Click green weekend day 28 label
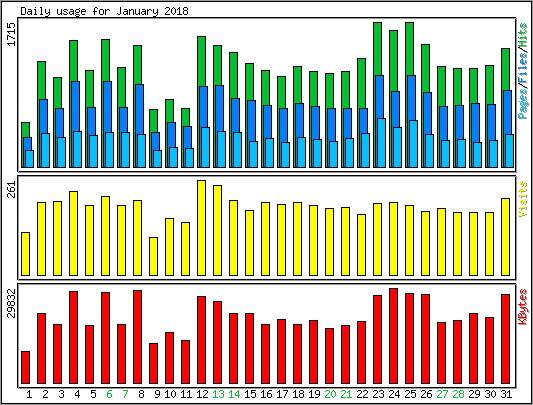533x405 pixels. click(458, 394)
